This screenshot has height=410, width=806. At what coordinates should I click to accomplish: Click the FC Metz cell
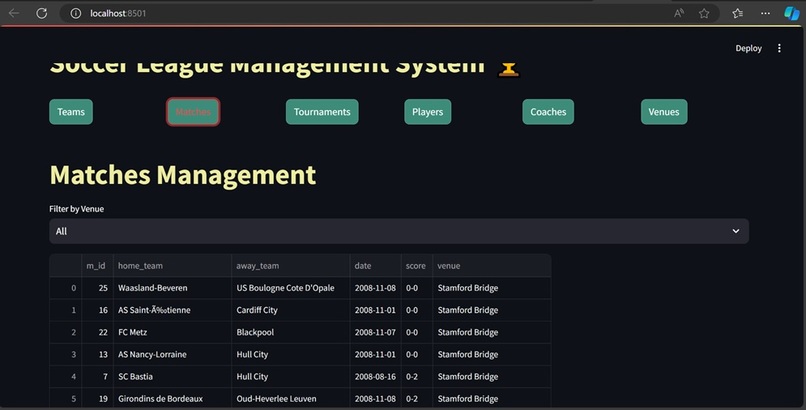pyautogui.click(x=172, y=332)
